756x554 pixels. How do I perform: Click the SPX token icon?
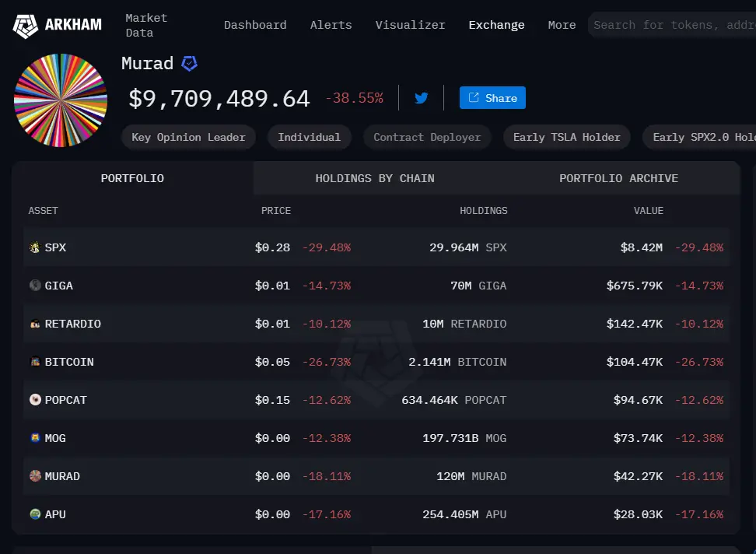click(x=35, y=247)
